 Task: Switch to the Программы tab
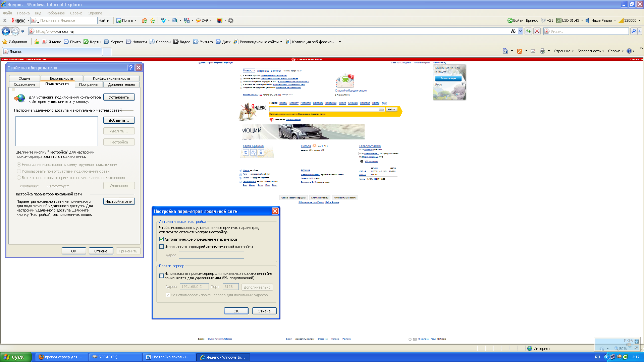[89, 84]
